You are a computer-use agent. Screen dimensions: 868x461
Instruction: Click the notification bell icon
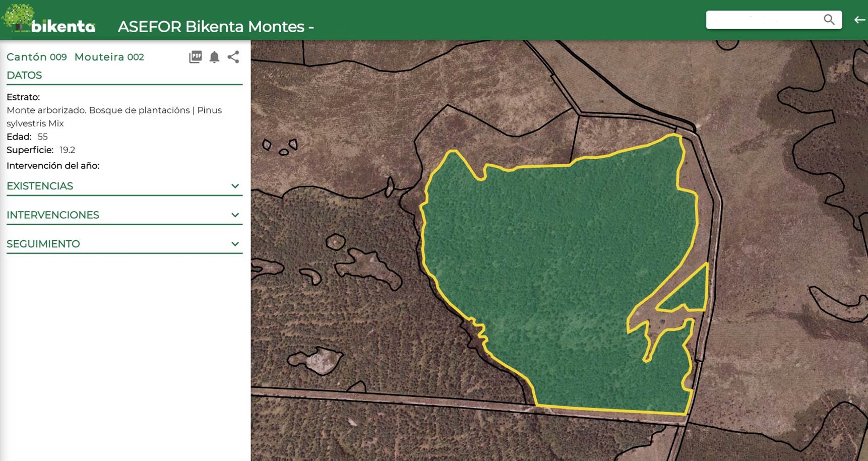(x=214, y=57)
